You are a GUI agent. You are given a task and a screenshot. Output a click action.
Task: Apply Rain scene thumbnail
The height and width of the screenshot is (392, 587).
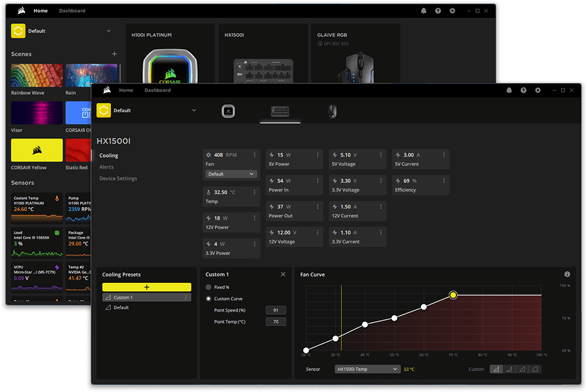91,75
